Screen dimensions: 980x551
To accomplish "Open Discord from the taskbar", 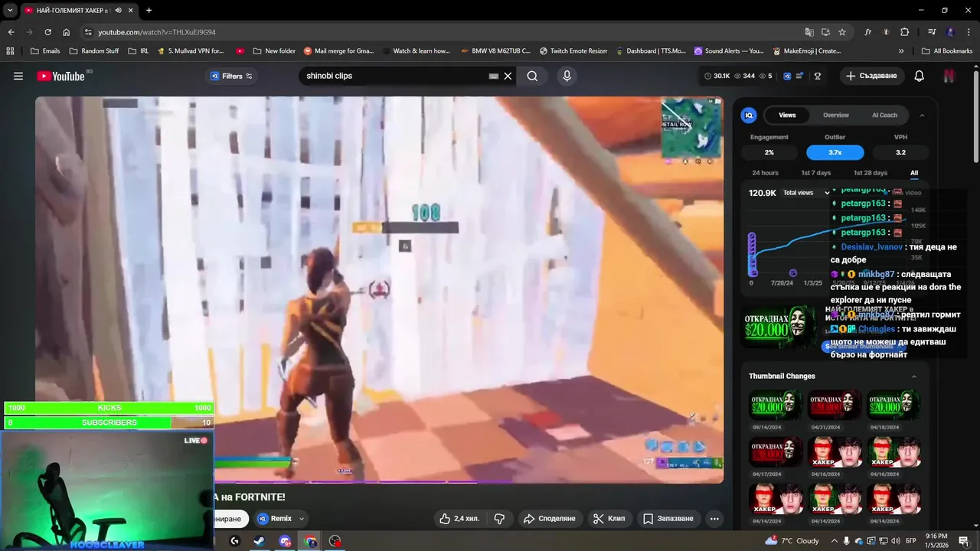I will point(285,541).
